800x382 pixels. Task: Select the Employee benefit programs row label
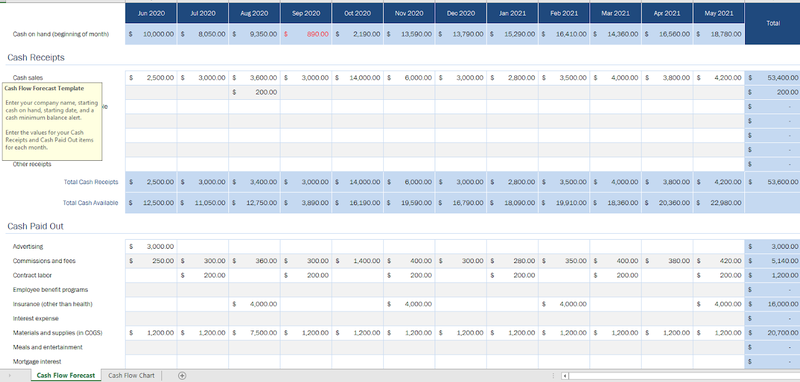[x=50, y=289]
